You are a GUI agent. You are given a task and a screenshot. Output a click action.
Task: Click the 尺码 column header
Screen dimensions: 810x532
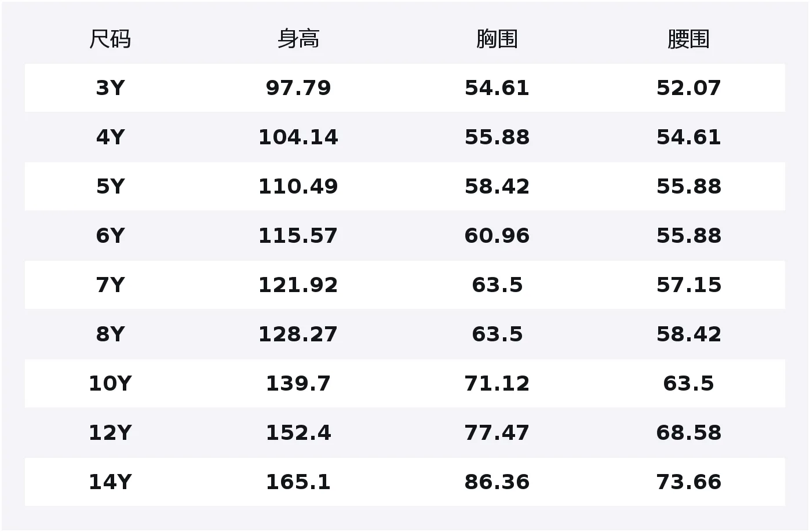(110, 39)
